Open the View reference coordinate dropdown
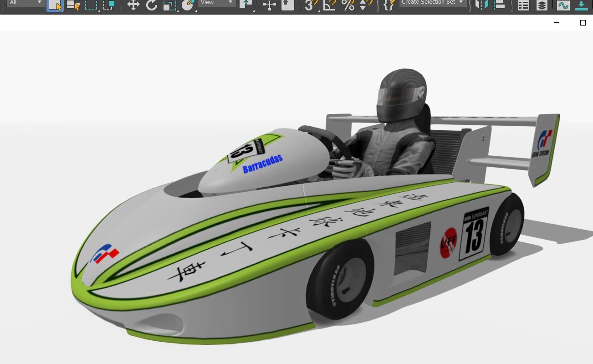The width and height of the screenshot is (593, 364). point(216,3)
